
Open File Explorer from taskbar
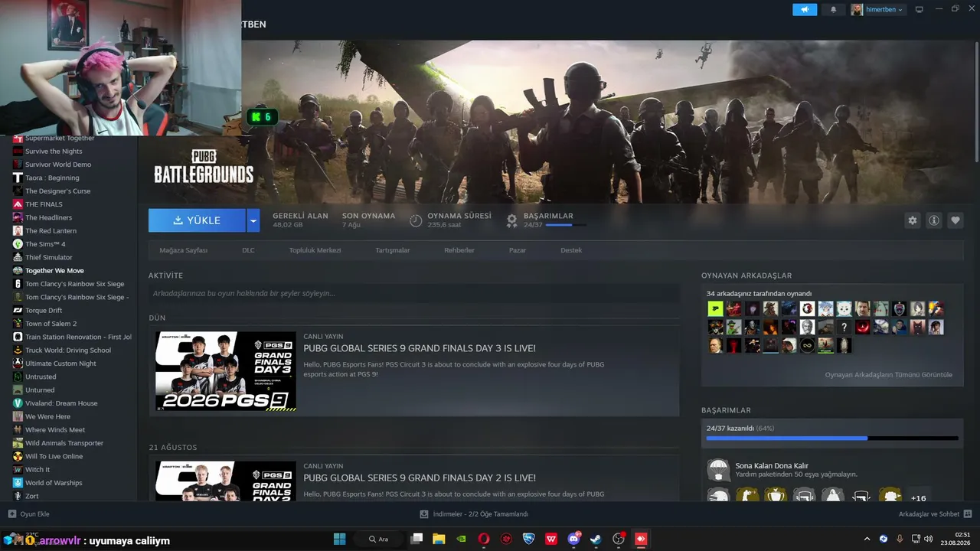[x=439, y=539]
